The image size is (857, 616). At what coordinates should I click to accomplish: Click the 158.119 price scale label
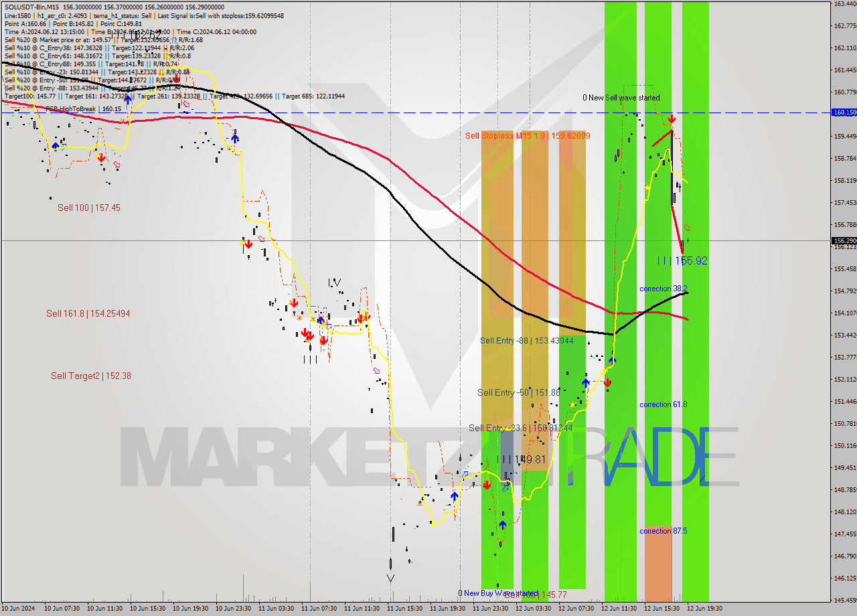click(x=845, y=180)
